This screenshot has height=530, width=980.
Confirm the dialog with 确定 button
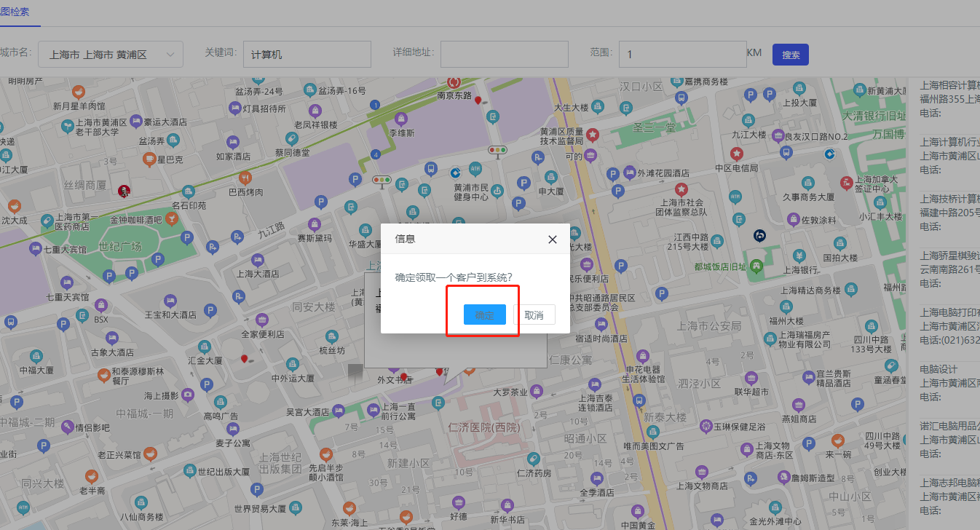(x=484, y=315)
